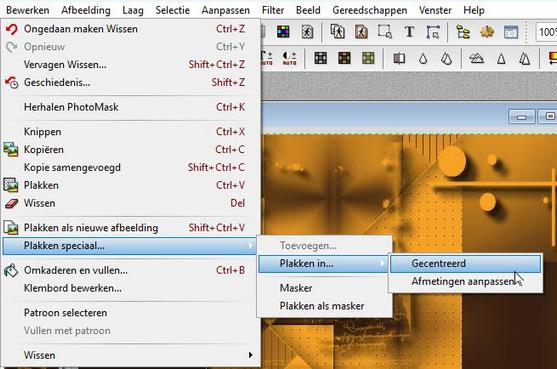
Task: Choose Vervagen Wissen menu entry
Action: [x=131, y=65]
